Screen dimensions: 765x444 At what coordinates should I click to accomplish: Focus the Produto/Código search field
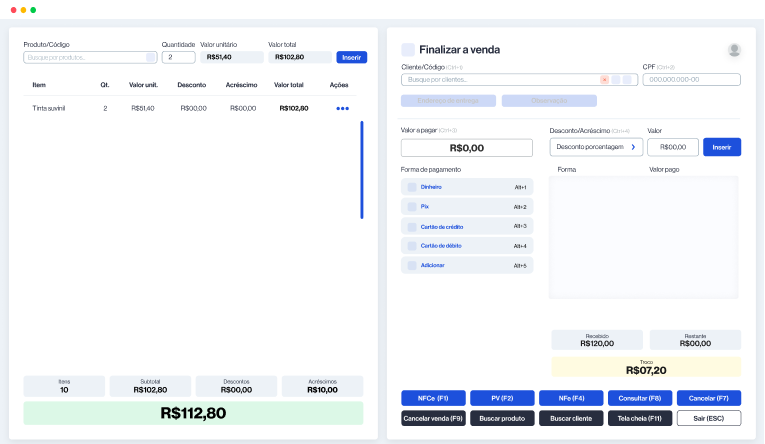tap(90, 58)
